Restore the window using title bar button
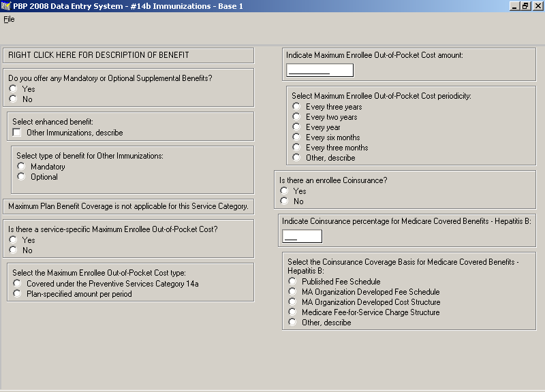The image size is (545, 392). tap(525, 6)
